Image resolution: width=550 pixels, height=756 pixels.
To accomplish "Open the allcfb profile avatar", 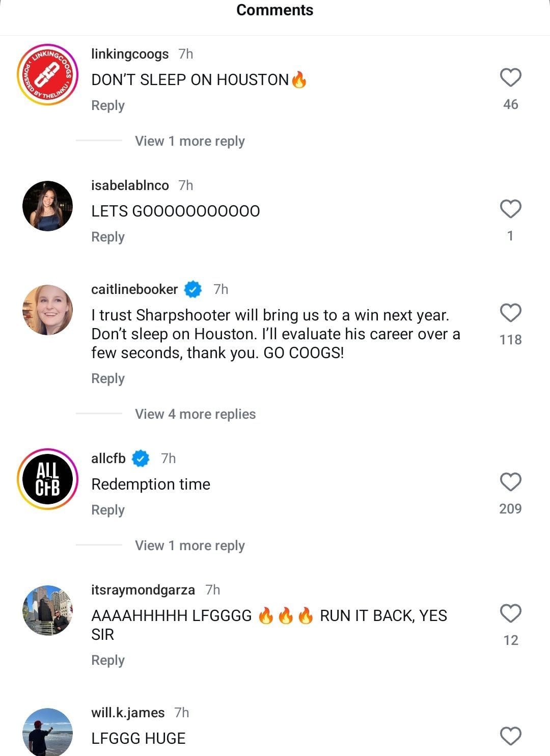I will click(x=47, y=479).
